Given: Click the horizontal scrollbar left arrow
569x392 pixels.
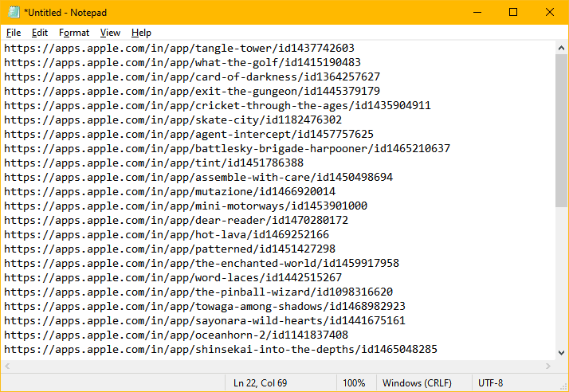Looking at the screenshot, I should point(7,367).
